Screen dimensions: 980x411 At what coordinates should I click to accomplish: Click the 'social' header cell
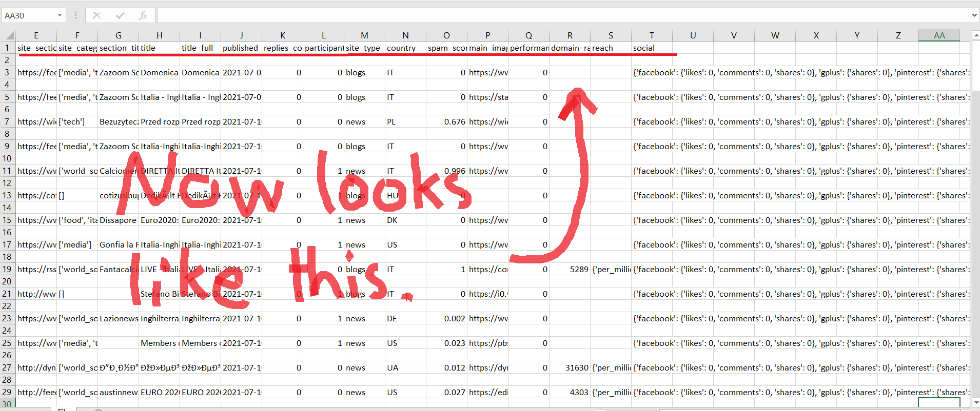pos(652,48)
